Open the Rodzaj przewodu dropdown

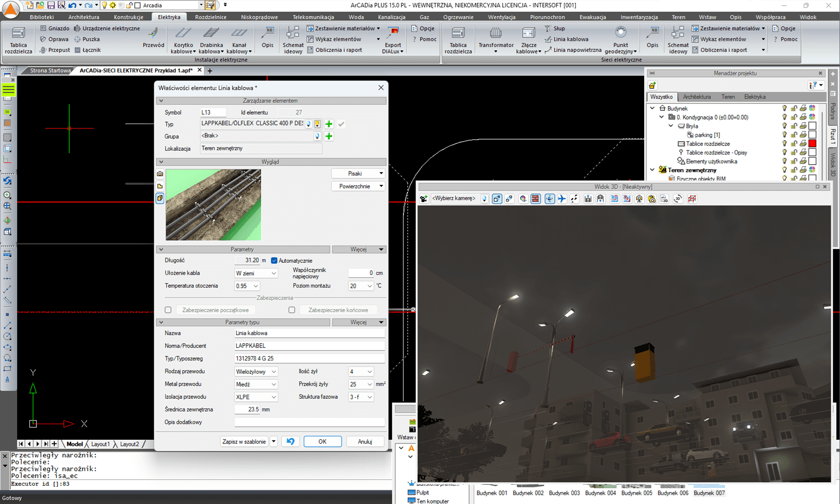(256, 372)
